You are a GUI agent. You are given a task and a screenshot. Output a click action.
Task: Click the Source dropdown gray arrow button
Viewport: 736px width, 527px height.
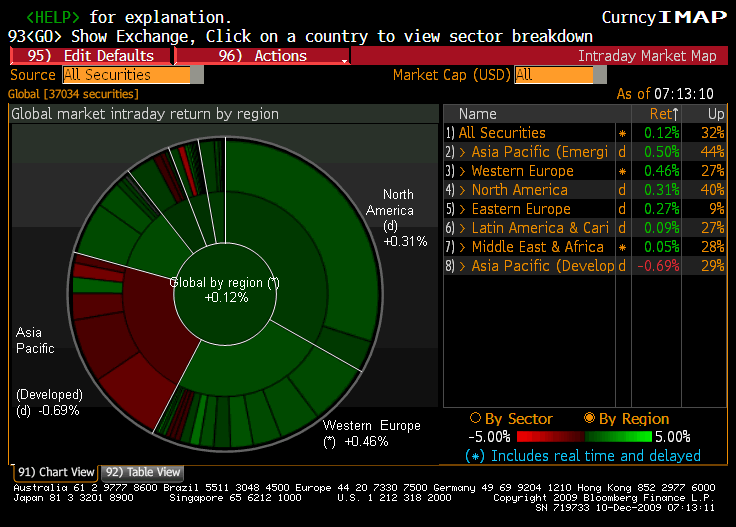point(197,75)
